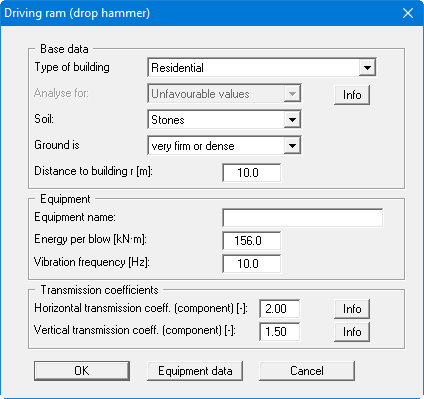Confirm the dialog with OK
This screenshot has height=399, width=424.
coord(82,371)
